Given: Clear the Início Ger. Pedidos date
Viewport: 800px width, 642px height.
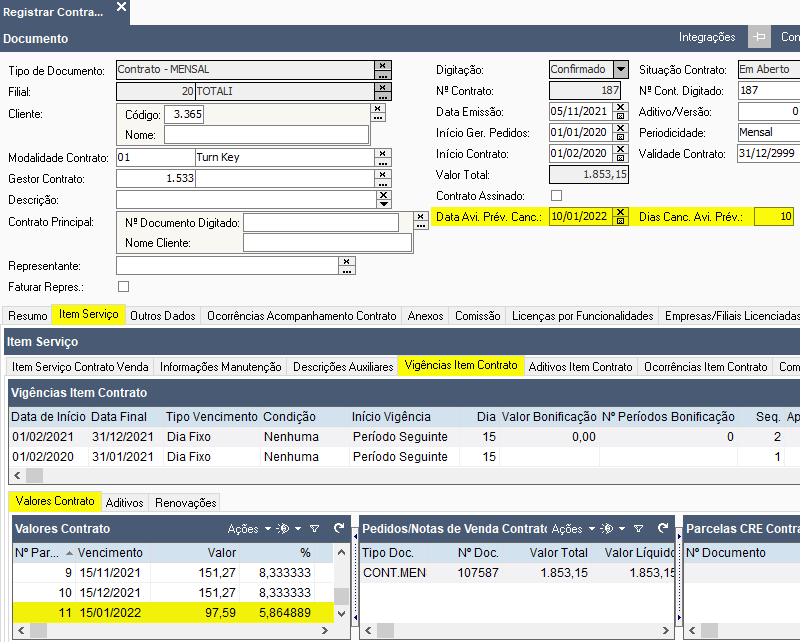Looking at the screenshot, I should 620,128.
